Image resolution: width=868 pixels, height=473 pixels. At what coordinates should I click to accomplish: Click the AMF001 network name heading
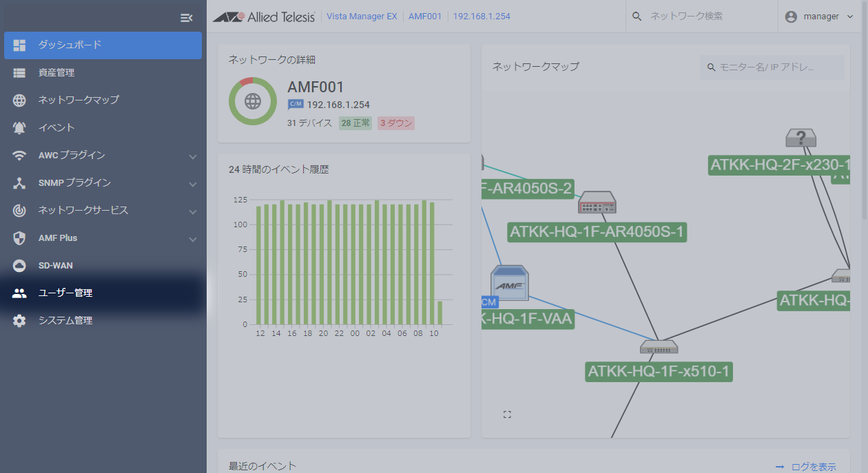[316, 87]
